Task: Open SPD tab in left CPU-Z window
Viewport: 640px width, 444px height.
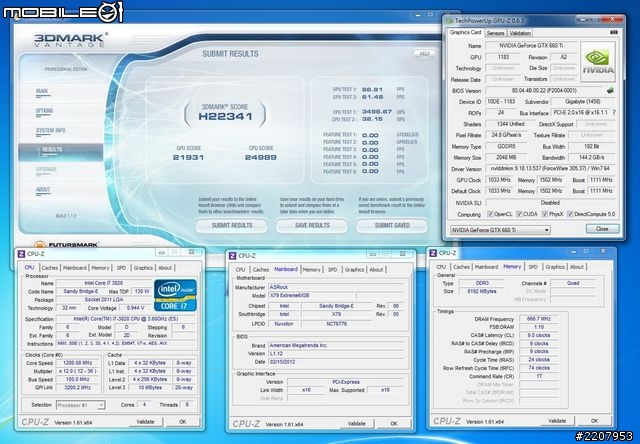Action: click(x=121, y=268)
